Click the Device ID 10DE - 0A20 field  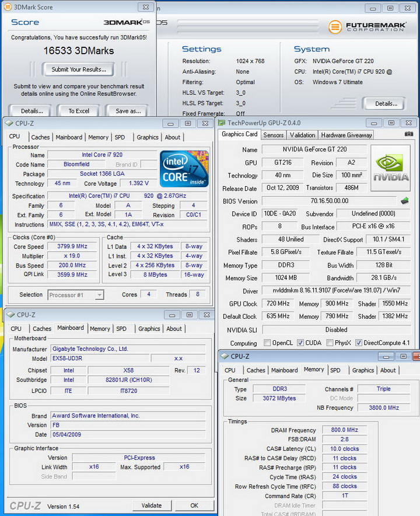[x=279, y=214]
